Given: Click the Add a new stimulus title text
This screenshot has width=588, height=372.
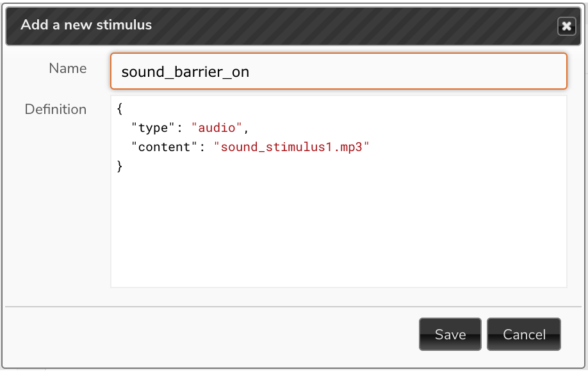Looking at the screenshot, I should [x=86, y=25].
